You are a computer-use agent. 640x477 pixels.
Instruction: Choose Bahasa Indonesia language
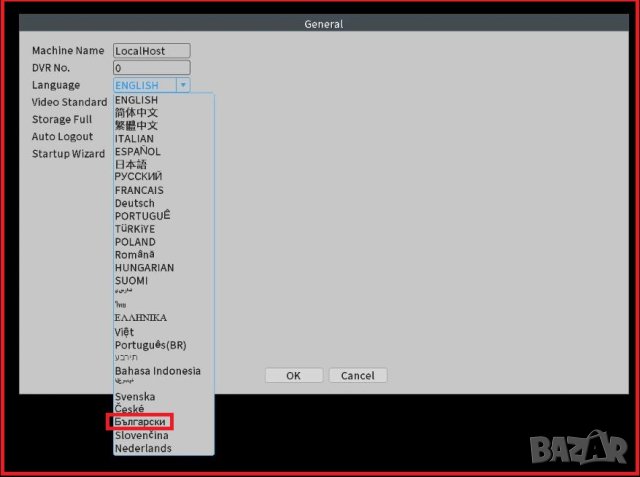(x=157, y=371)
